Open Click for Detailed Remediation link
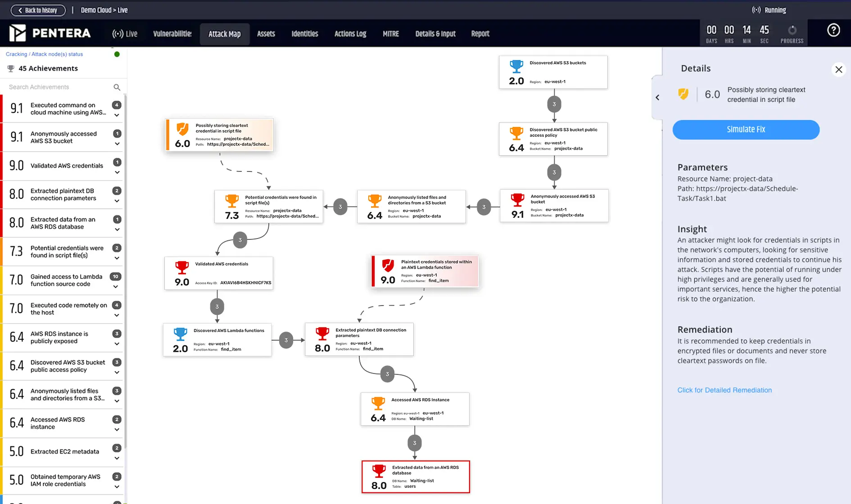Image resolution: width=851 pixels, height=504 pixels. pos(724,390)
